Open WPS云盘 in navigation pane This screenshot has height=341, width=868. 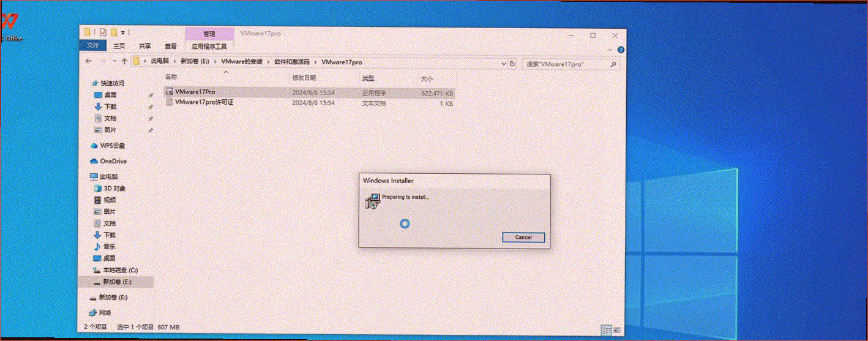(x=112, y=146)
